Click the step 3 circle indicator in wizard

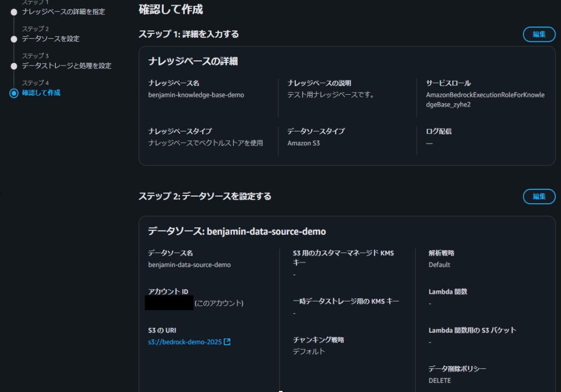pyautogui.click(x=14, y=66)
